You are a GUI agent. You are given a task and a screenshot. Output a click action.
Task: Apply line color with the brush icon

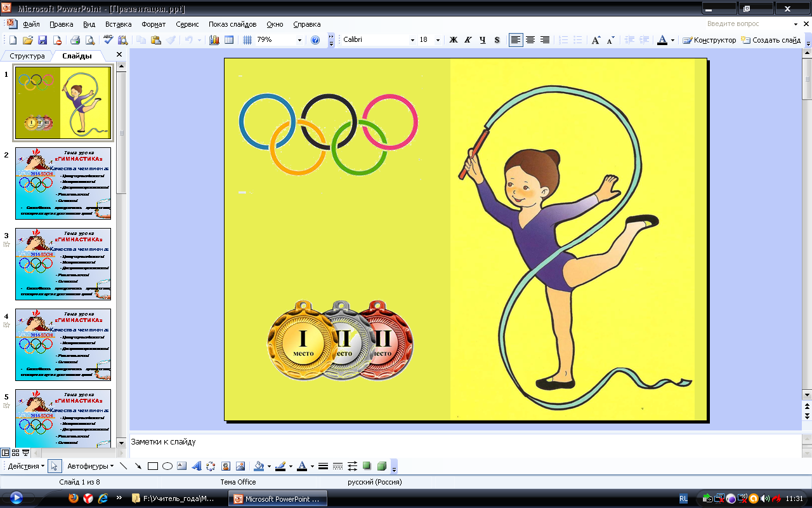coord(280,466)
